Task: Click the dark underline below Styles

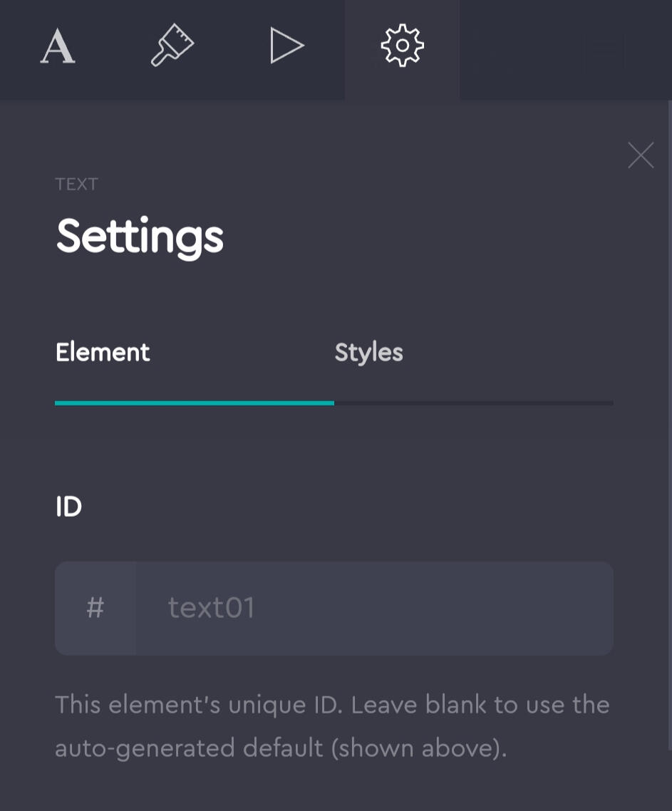Action: 473,403
